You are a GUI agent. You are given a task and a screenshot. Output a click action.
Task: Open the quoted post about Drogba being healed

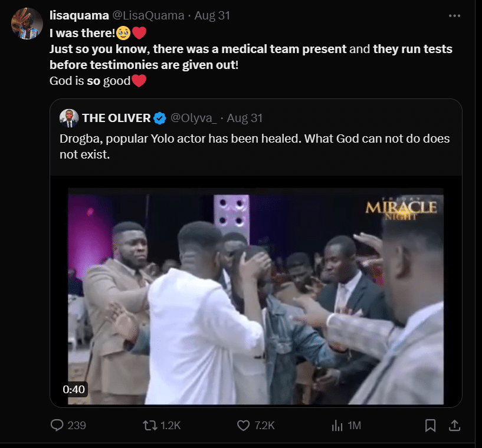click(254, 147)
